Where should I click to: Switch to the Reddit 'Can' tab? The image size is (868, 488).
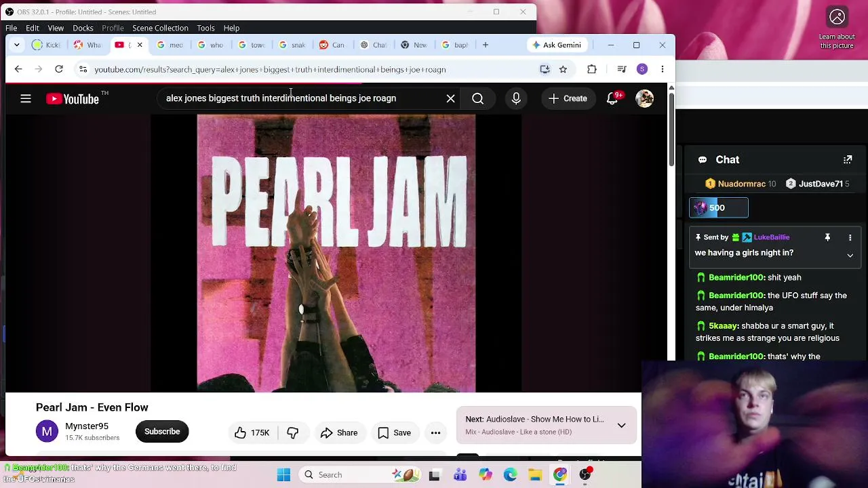[332, 45]
